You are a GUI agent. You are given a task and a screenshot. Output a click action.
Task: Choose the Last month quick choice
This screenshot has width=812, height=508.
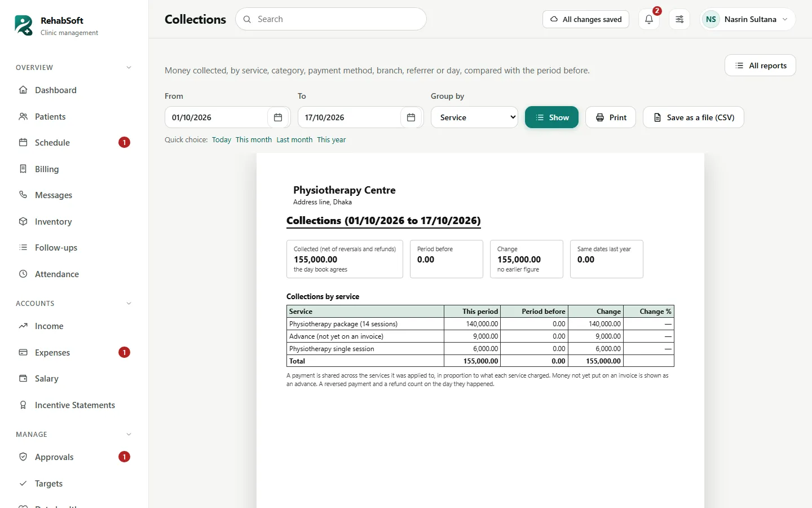(294, 140)
